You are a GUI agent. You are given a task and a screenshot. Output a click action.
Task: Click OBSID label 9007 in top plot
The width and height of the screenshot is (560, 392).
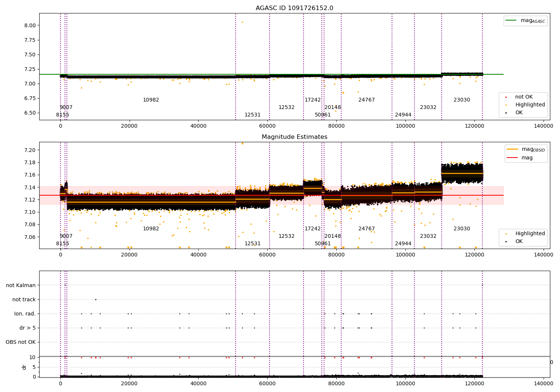pyautogui.click(x=66, y=107)
